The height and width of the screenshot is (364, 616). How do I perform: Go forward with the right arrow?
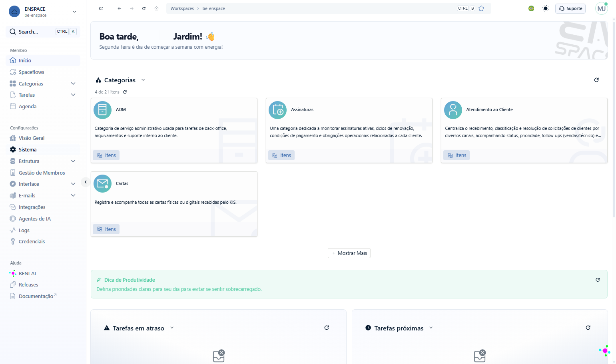tap(132, 8)
